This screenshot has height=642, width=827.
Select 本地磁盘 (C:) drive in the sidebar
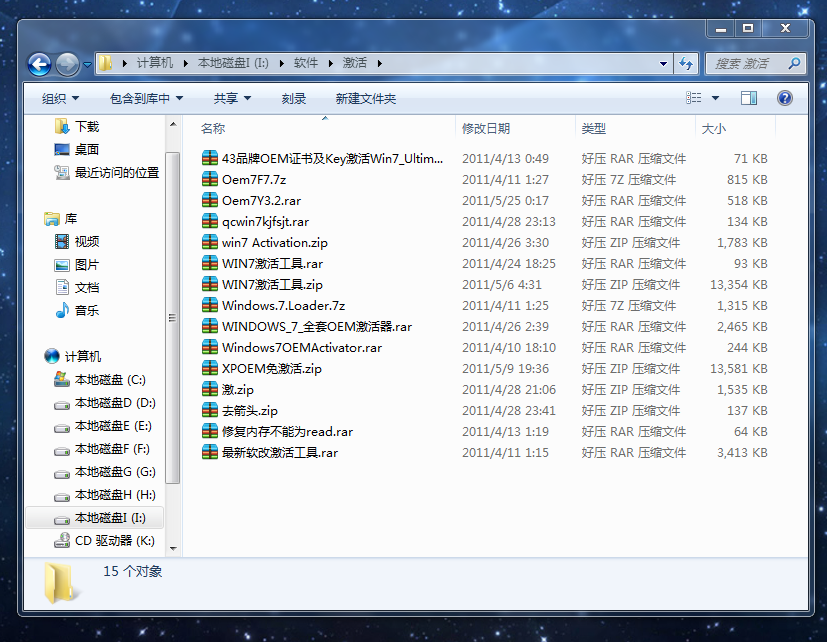click(x=107, y=380)
